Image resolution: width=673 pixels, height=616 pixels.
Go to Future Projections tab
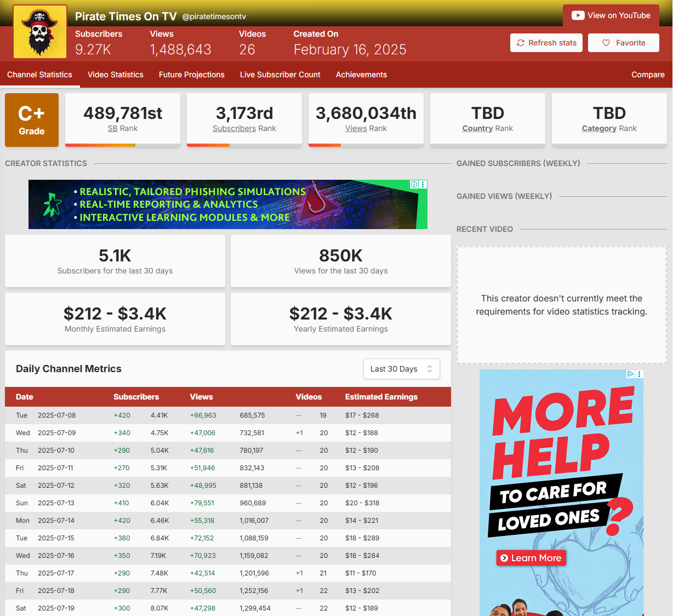click(192, 75)
